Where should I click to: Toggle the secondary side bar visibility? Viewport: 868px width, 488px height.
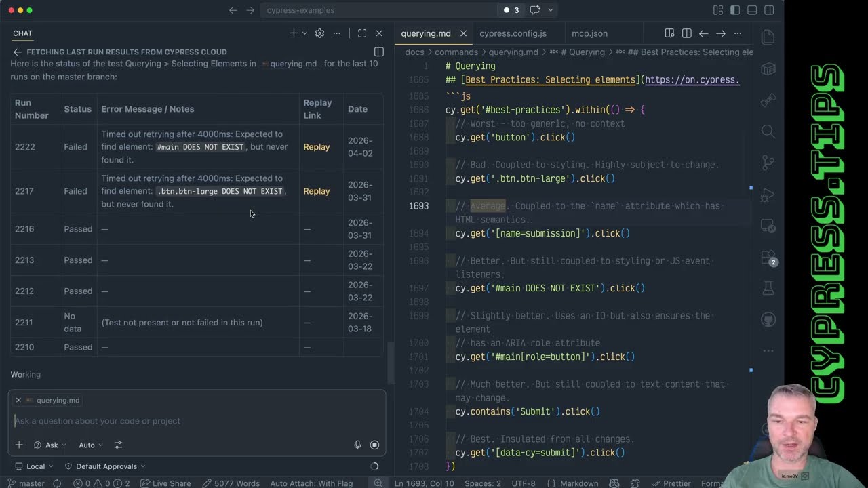coord(769,10)
